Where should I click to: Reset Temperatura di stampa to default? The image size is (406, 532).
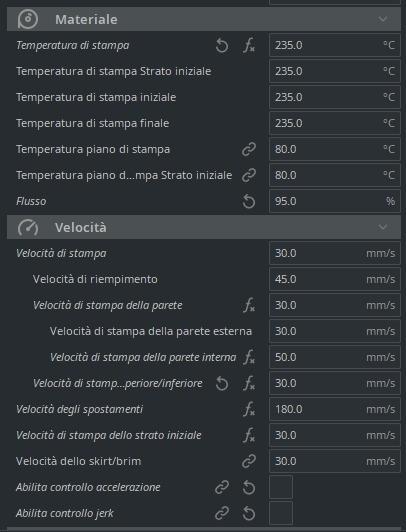(222, 45)
